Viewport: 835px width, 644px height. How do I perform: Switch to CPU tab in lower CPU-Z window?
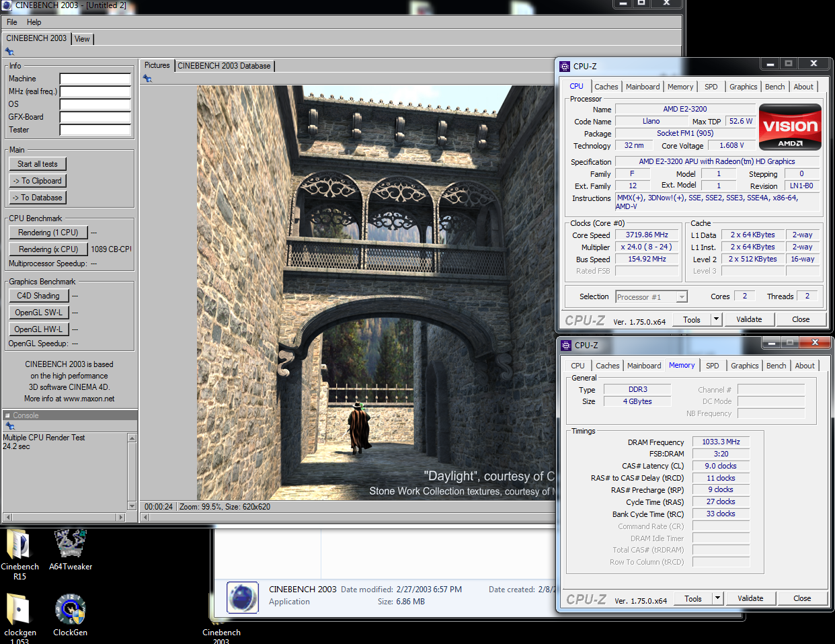578,366
